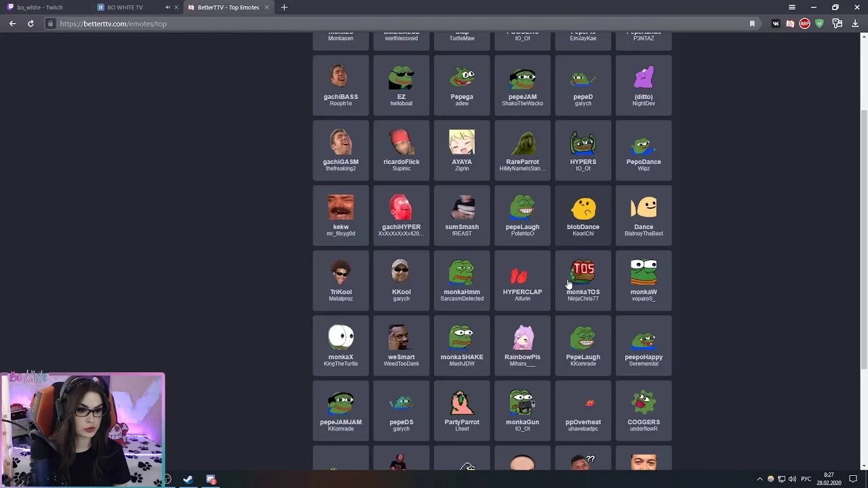Open the gachiBASS emote card
The image size is (868, 488).
click(340, 85)
